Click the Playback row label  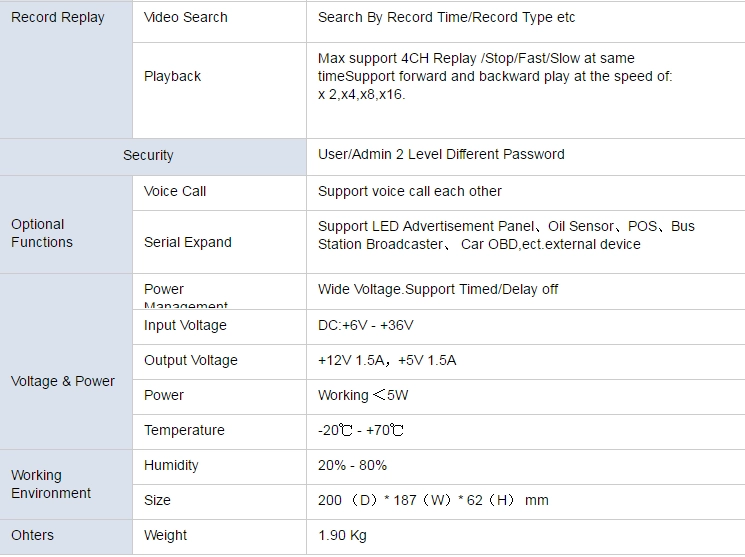[172, 77]
